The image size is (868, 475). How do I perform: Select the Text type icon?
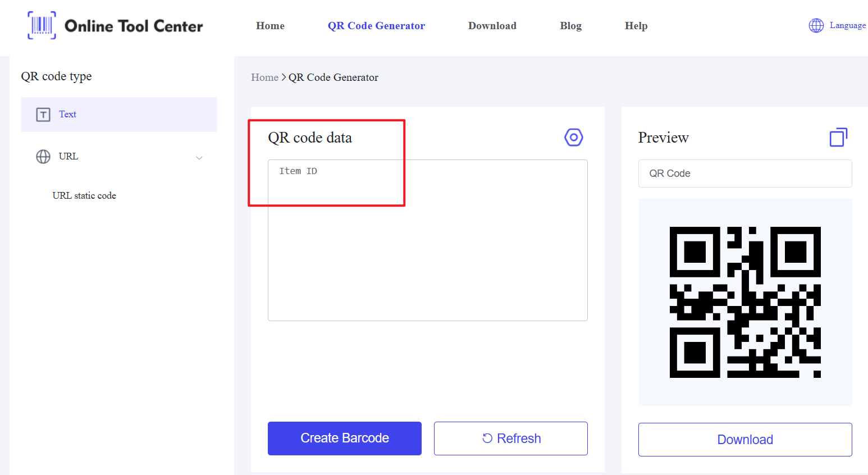43,115
